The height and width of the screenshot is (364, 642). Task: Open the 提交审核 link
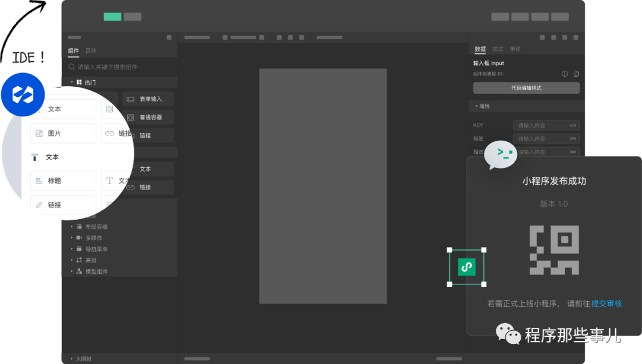(606, 303)
